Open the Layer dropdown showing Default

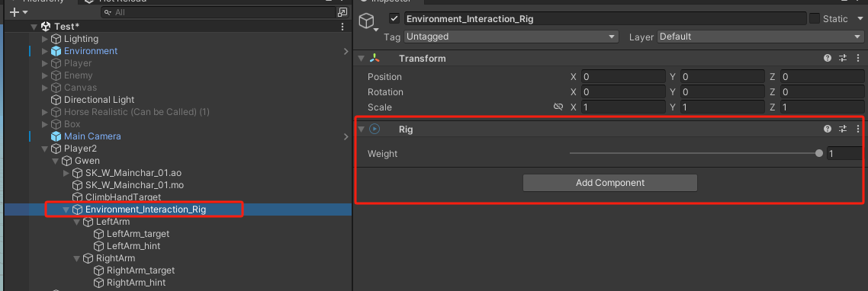760,37
